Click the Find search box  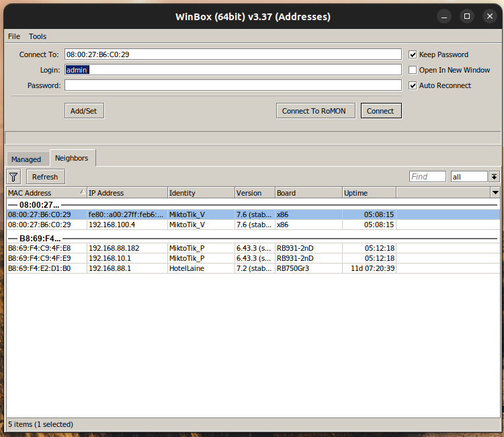pyautogui.click(x=427, y=177)
